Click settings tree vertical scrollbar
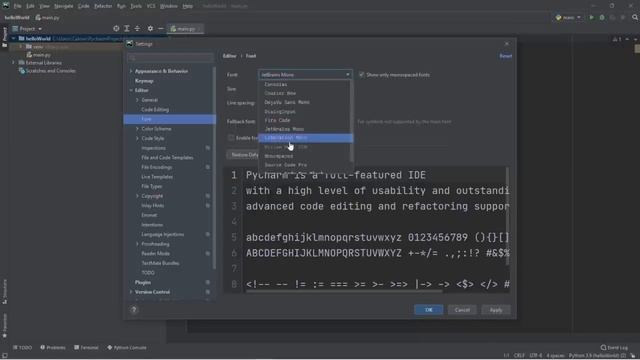 point(214,167)
